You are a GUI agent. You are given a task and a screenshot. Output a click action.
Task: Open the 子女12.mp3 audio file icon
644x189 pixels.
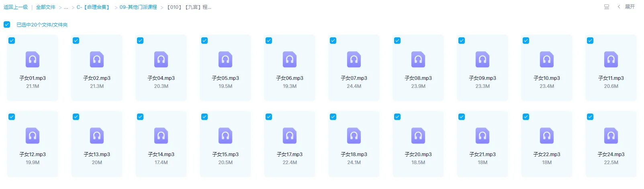[33, 136]
